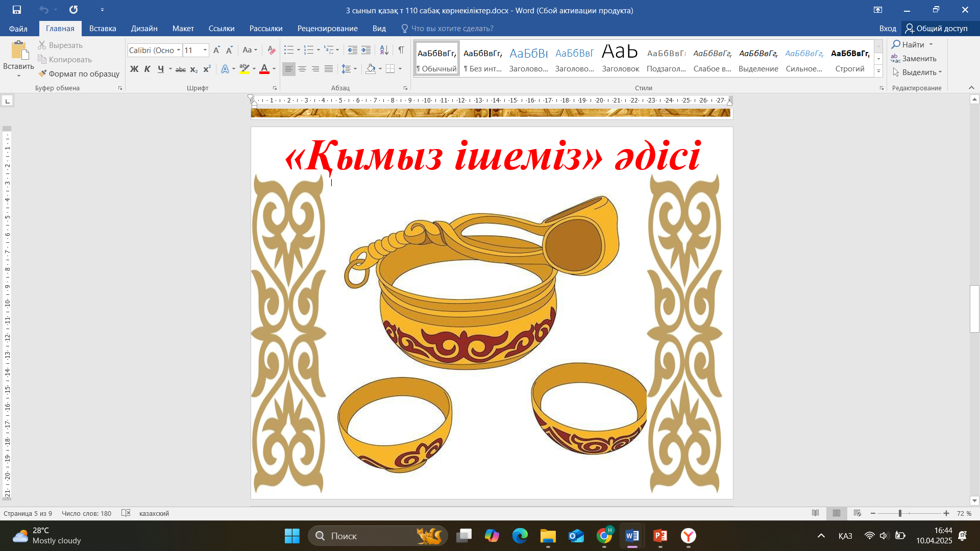
Task: Open PowerPoint from the taskbar
Action: (660, 536)
